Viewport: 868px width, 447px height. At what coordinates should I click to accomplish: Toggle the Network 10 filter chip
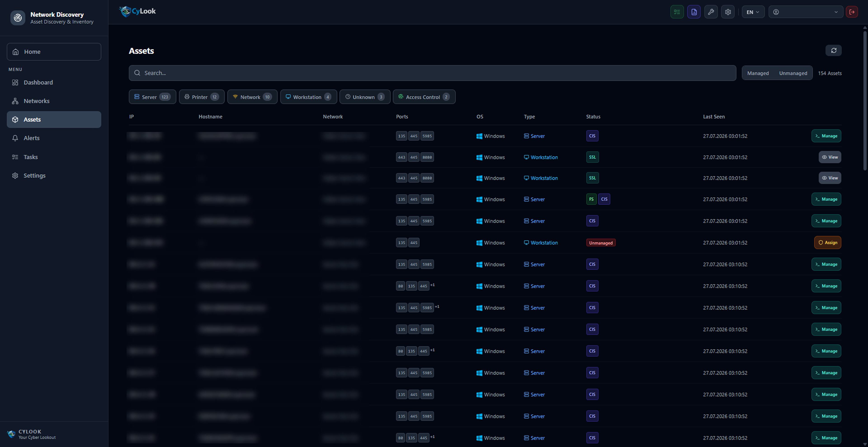coord(252,97)
